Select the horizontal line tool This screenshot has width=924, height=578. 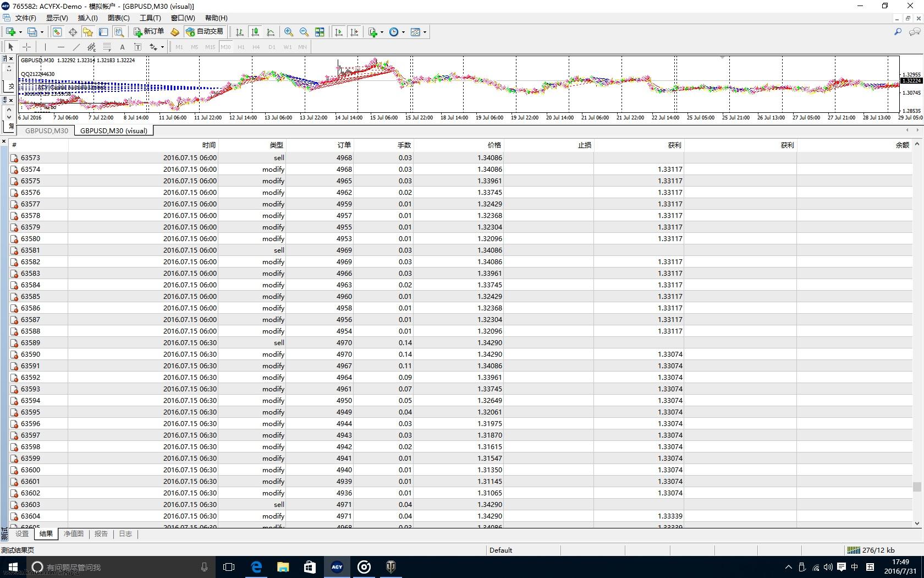tap(61, 47)
